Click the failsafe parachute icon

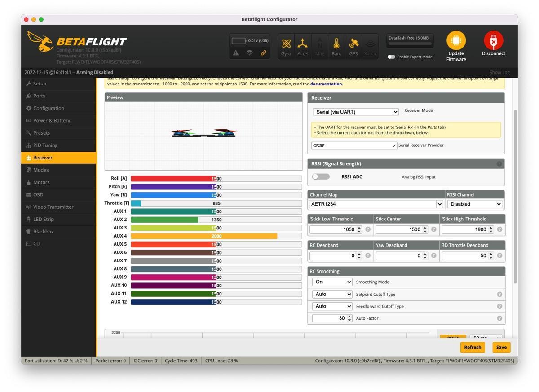click(x=250, y=53)
